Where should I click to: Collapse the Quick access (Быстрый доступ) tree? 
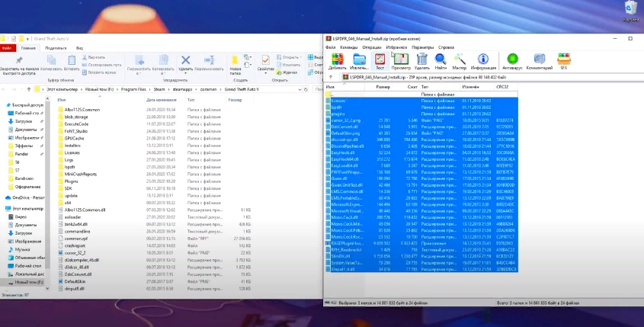coord(4,105)
